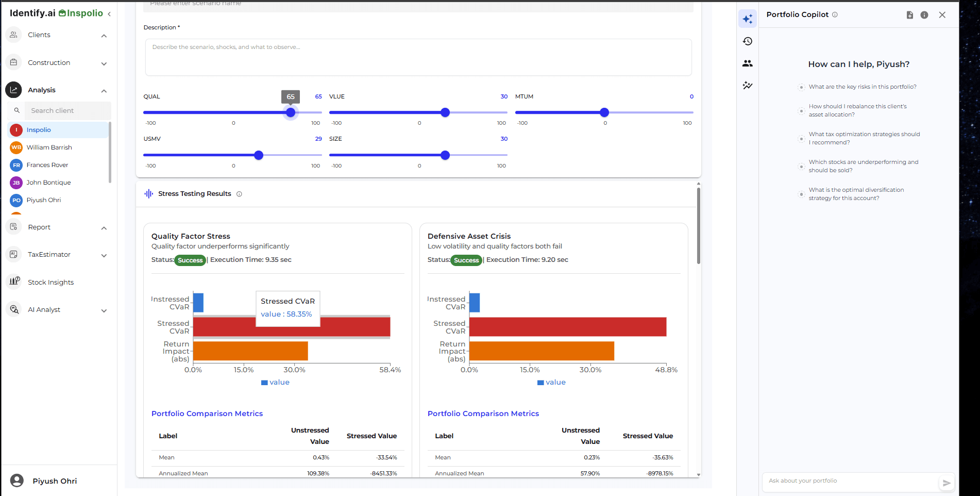Click the QUAL slider handle
This screenshot has height=496, width=980.
(x=291, y=112)
